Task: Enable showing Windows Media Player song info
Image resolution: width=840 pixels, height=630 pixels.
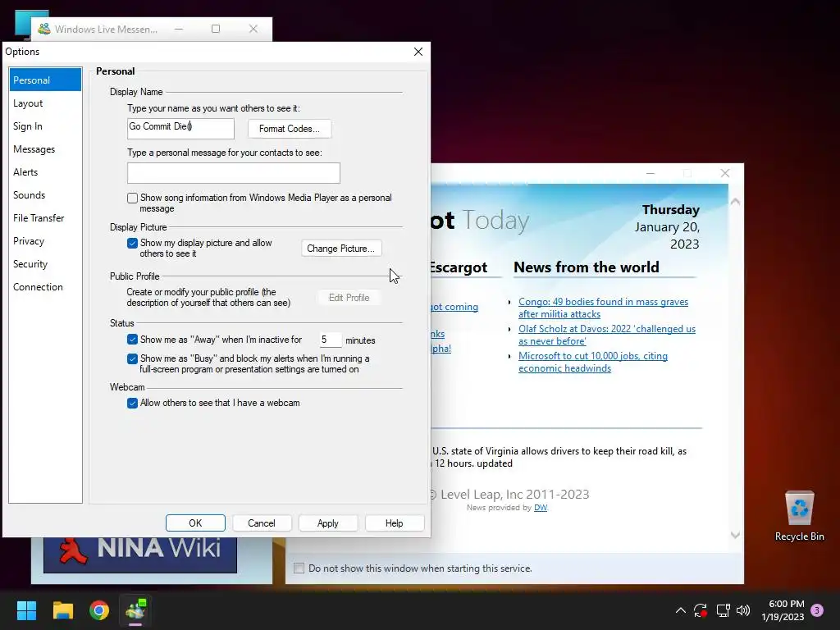Action: [x=132, y=199]
